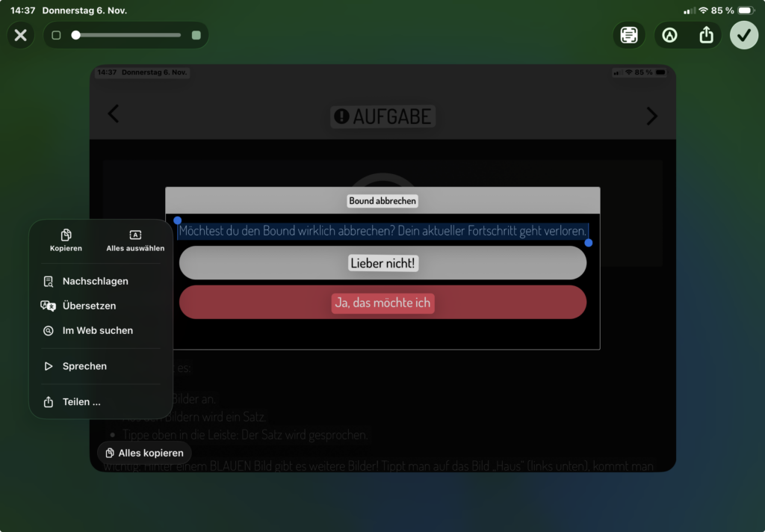Screen dimensions: 765x532
Task: Select Nachschlagen from the context menu
Action: click(95, 281)
